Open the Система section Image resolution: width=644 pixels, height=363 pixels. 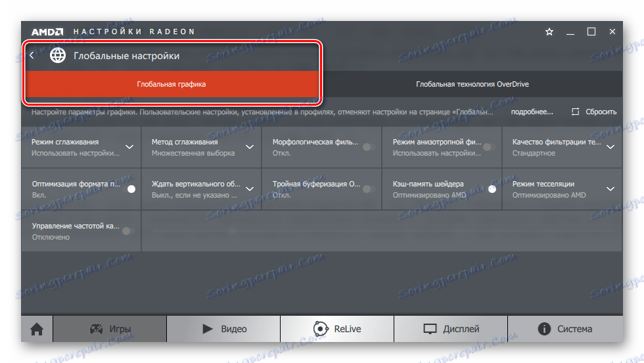coord(565,329)
